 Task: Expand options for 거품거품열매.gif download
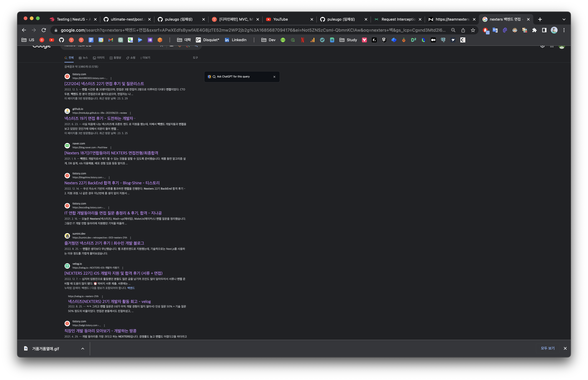tap(83, 349)
